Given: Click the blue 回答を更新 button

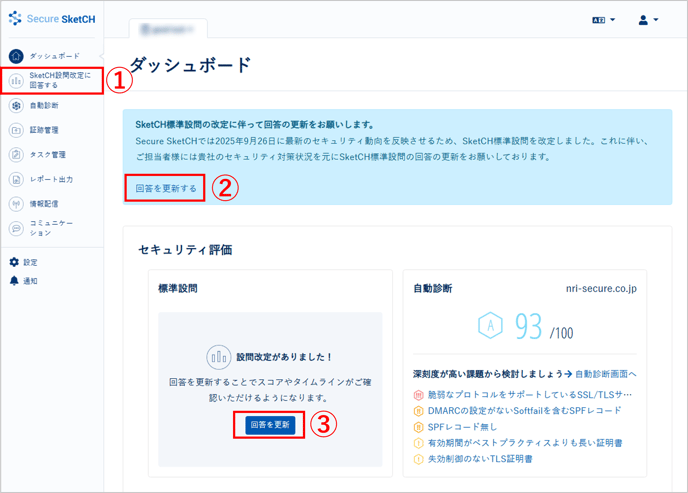Looking at the screenshot, I should click(270, 425).
